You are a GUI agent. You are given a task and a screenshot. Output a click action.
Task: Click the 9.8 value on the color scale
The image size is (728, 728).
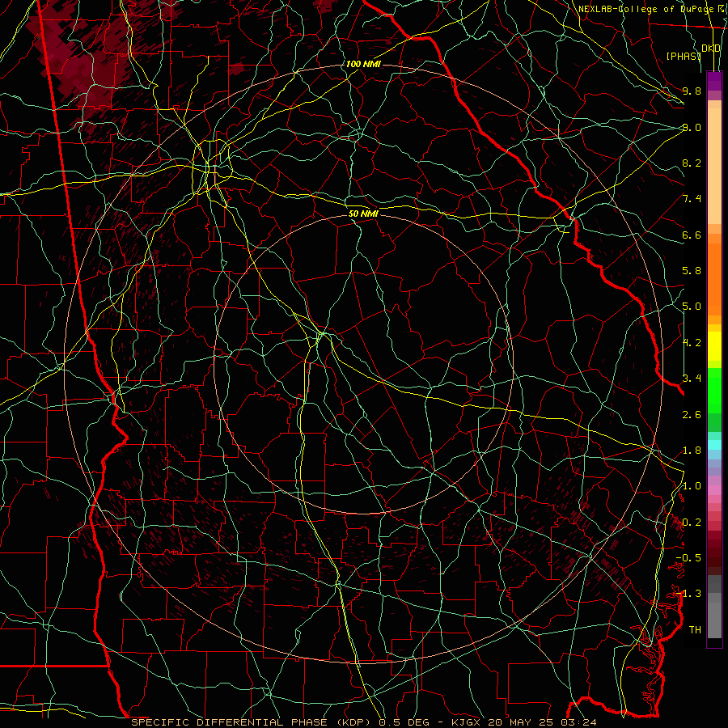click(x=692, y=91)
